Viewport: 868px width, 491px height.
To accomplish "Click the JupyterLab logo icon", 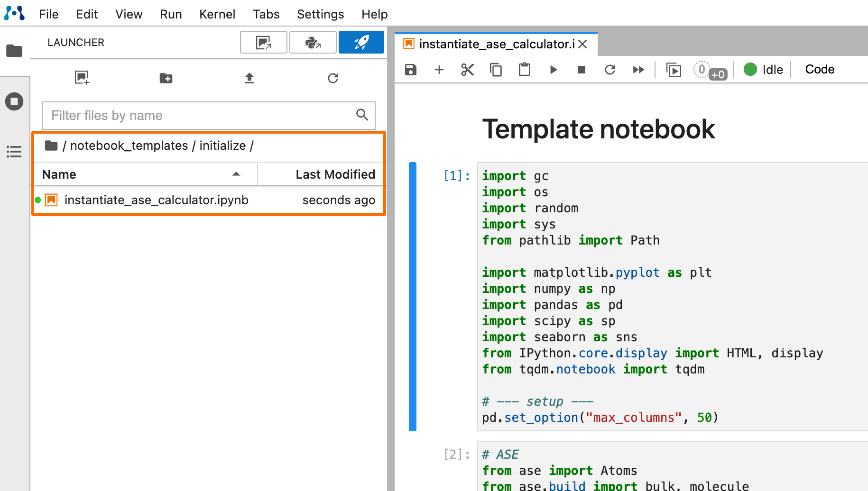I will (x=14, y=13).
